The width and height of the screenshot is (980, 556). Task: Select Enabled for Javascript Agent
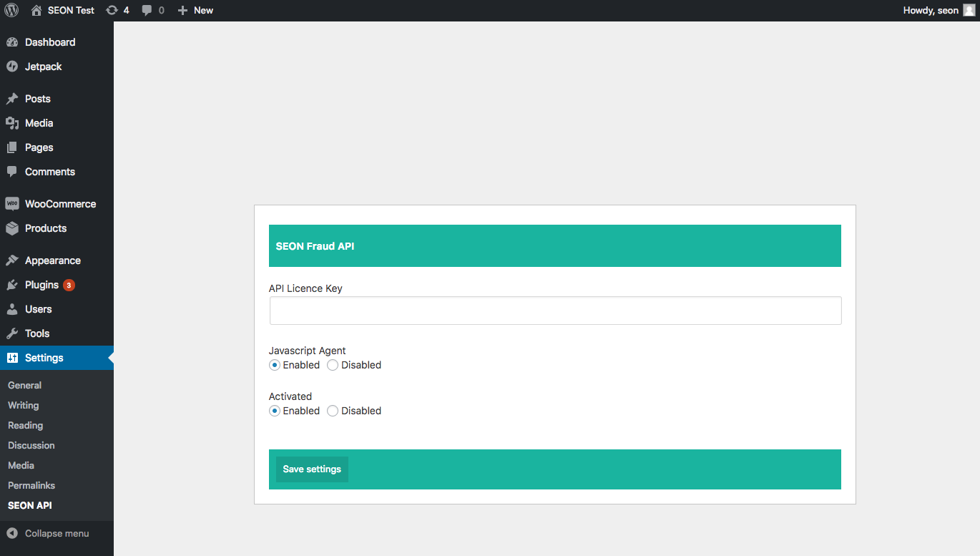[x=275, y=365]
